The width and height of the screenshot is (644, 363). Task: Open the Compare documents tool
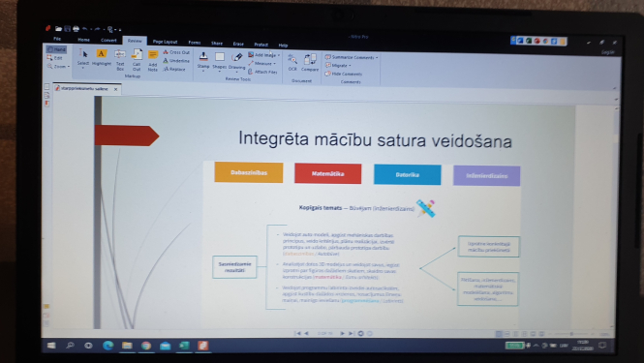(310, 63)
